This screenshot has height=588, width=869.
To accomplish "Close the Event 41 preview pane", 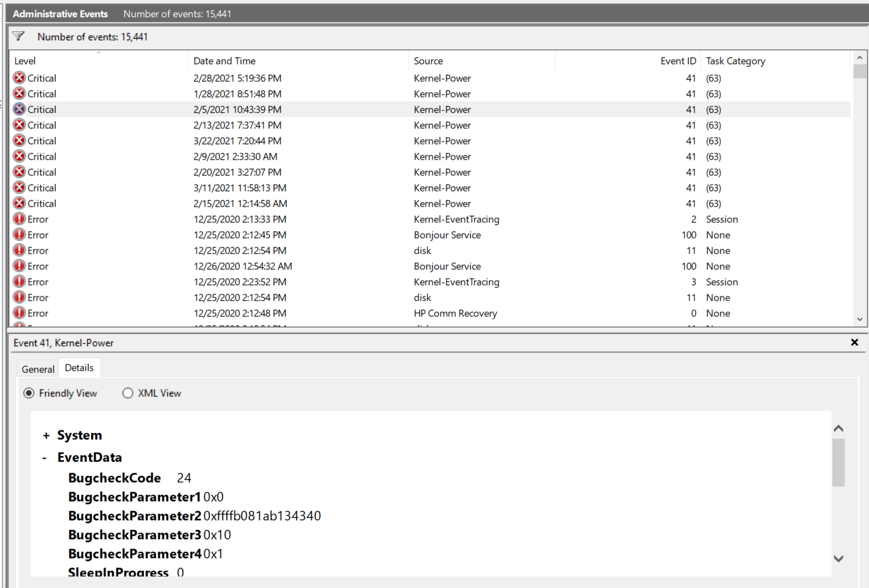I will (x=854, y=343).
